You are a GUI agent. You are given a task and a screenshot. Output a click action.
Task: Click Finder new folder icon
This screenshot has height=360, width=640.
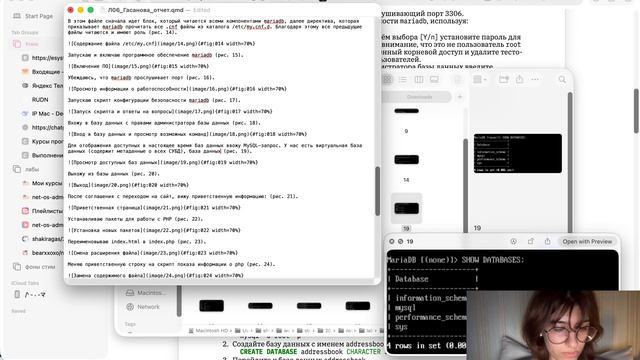[504, 80]
